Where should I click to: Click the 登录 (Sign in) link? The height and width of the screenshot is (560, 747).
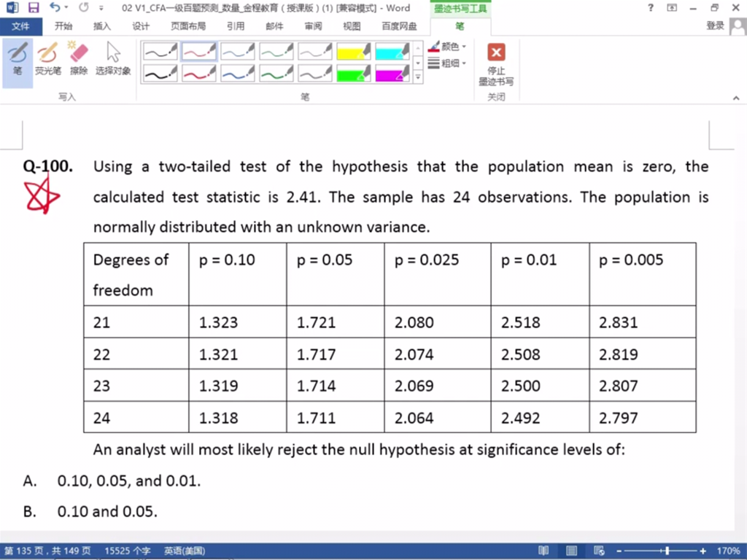click(x=715, y=26)
